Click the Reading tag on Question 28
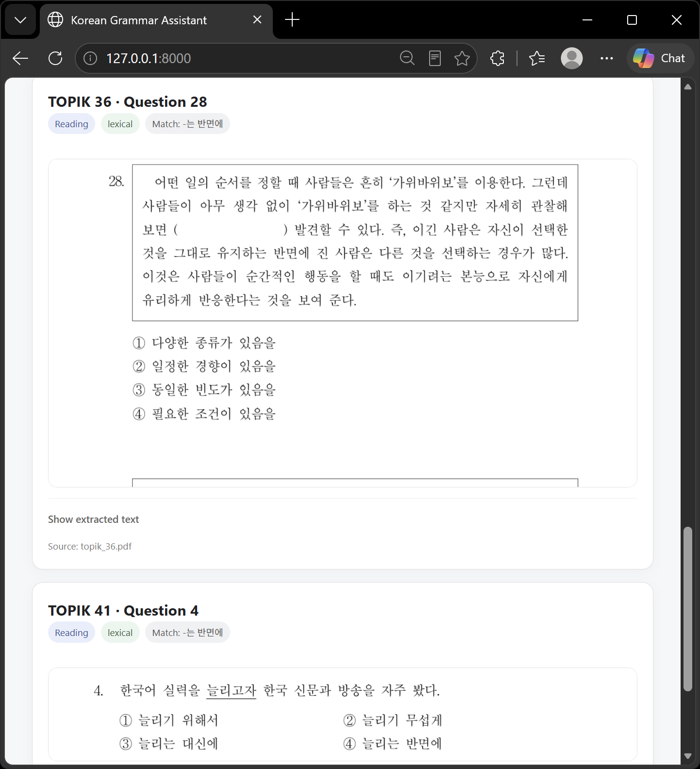Viewport: 700px width, 769px height. tap(71, 124)
